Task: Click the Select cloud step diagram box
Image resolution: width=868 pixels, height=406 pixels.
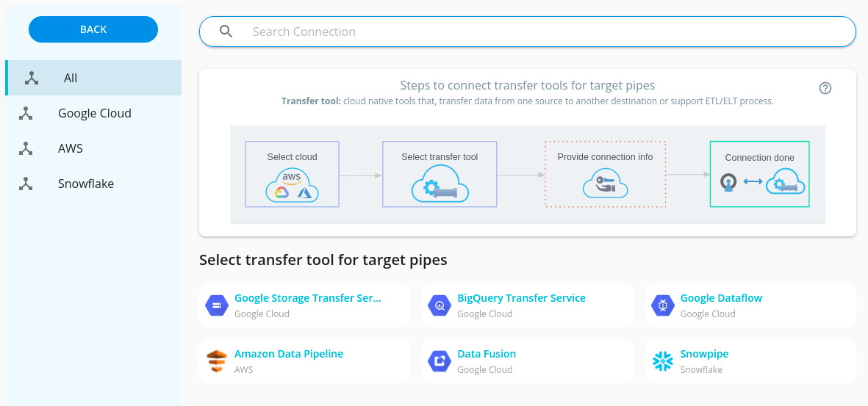Action: tap(293, 174)
